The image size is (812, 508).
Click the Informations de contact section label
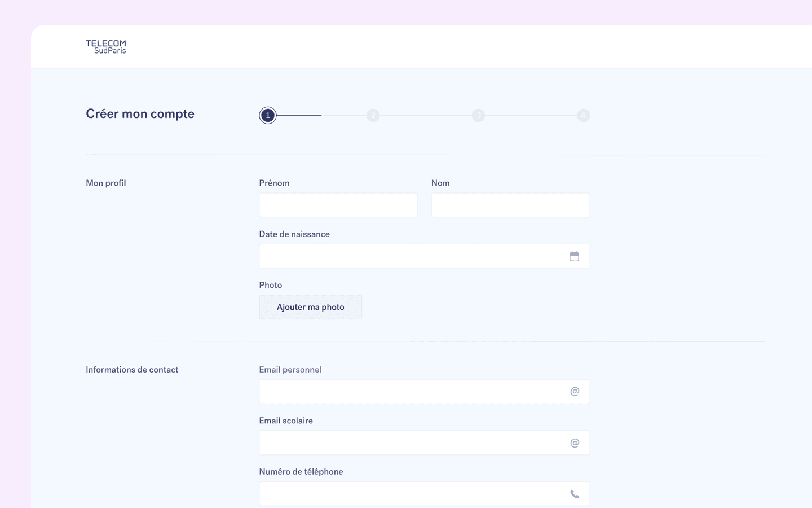[132, 370]
